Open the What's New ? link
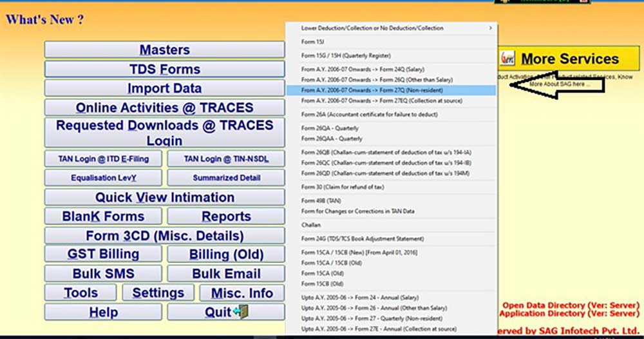Image resolution: width=644 pixels, height=339 pixels. point(44,19)
